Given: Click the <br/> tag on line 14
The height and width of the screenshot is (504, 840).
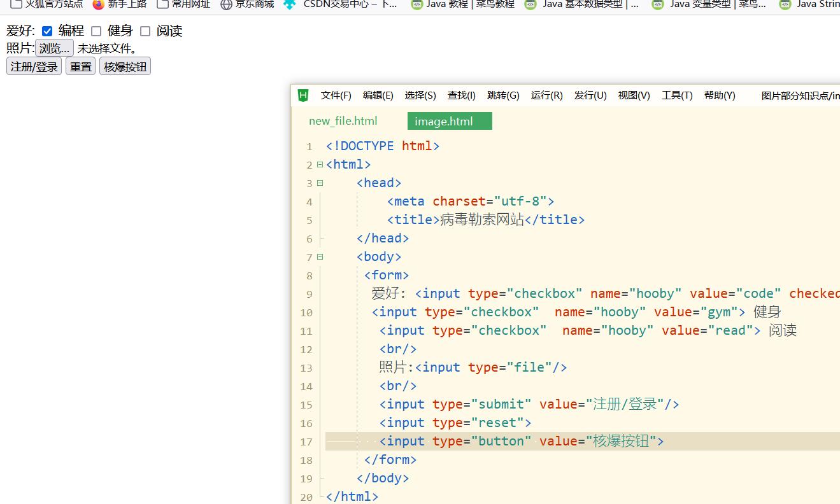Looking at the screenshot, I should click(x=398, y=386).
